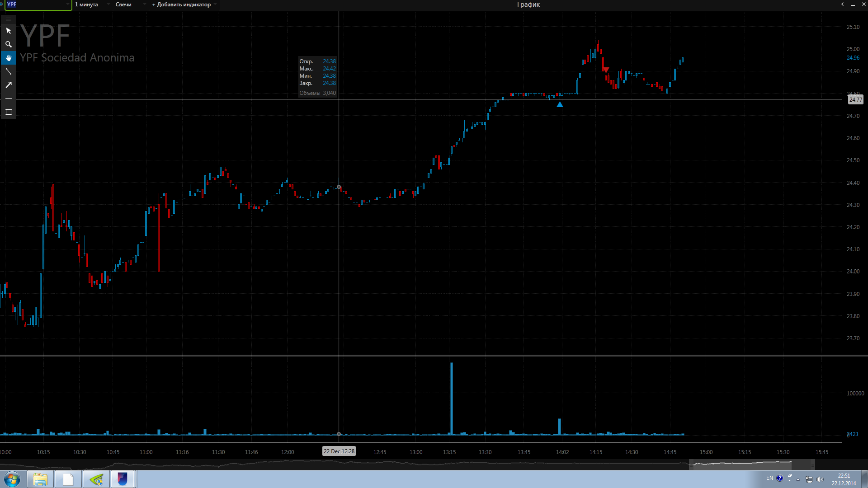The width and height of the screenshot is (868, 488).
Task: Select the arrow drawing tool
Action: click(x=8, y=85)
